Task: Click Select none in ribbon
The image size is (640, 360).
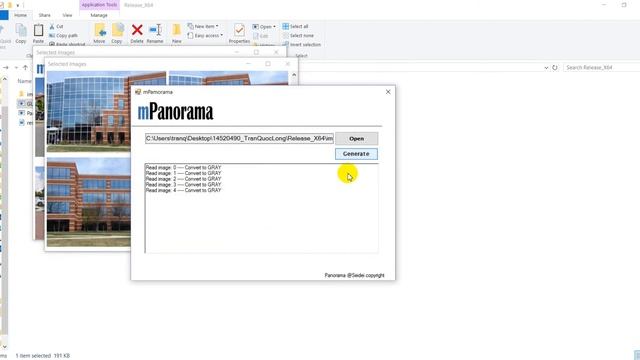Action: tap(298, 36)
